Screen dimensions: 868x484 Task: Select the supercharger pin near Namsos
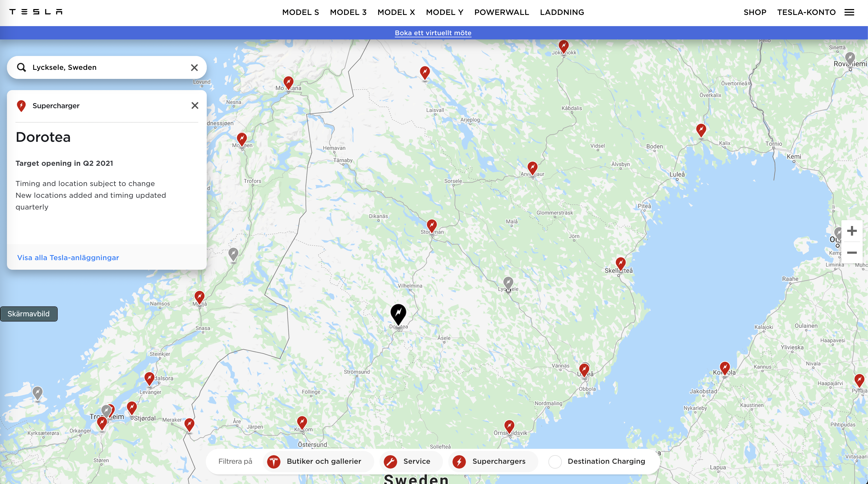click(200, 297)
